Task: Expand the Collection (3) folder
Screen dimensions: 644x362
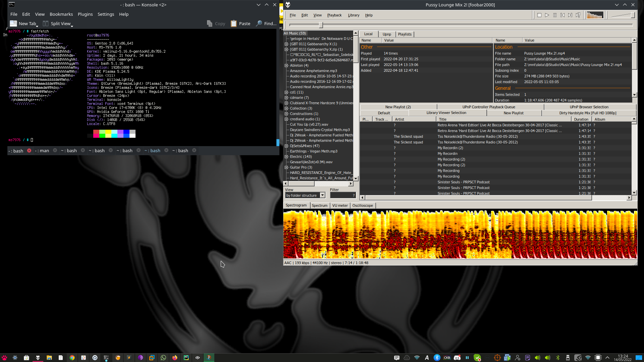Action: tap(286, 108)
